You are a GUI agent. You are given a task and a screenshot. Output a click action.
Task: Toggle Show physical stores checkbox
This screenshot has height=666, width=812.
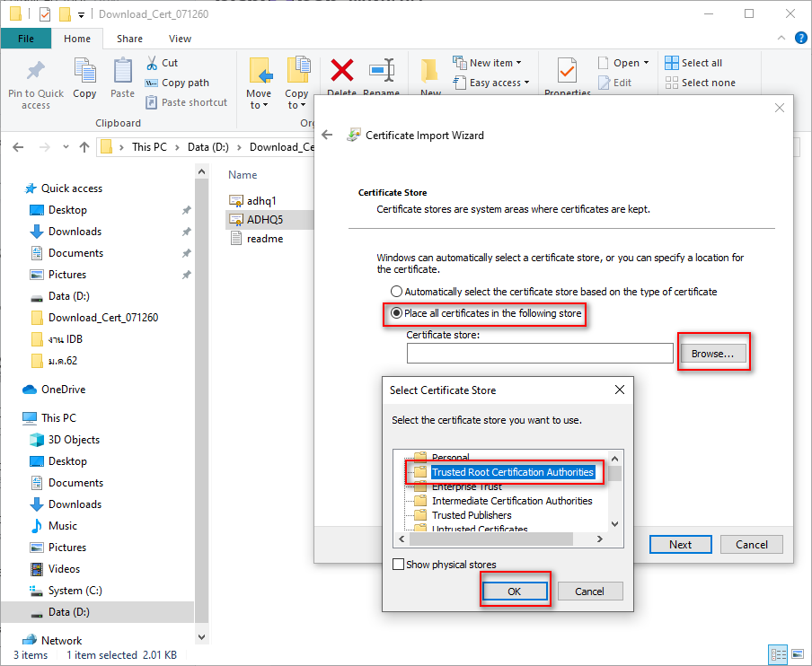coord(398,564)
